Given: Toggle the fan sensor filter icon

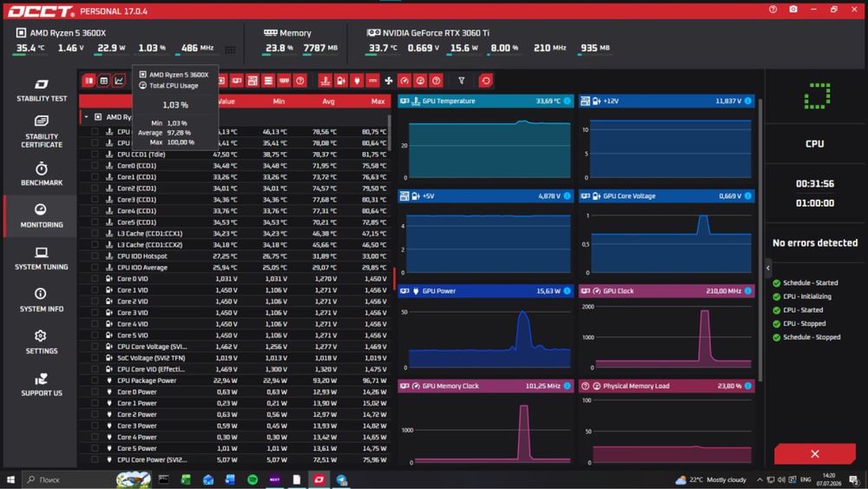Looking at the screenshot, I should coord(389,81).
